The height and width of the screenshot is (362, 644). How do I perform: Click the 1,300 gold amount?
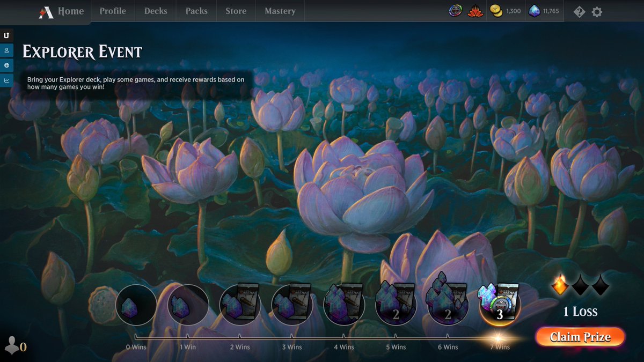(514, 11)
